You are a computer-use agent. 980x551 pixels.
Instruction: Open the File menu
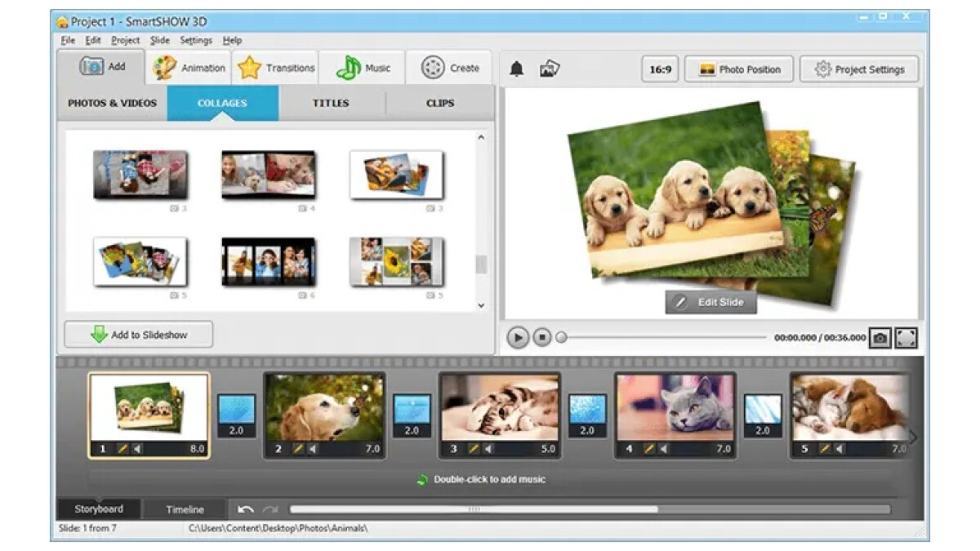pyautogui.click(x=67, y=40)
